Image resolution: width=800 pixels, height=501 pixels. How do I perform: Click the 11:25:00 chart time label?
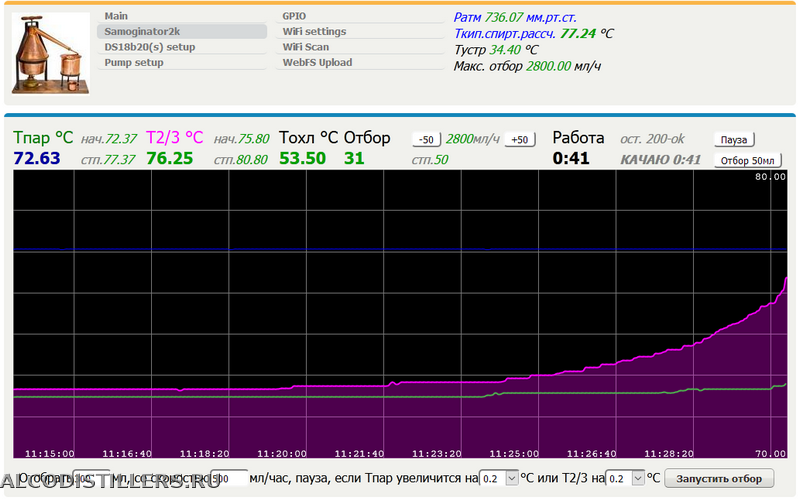pyautogui.click(x=514, y=453)
